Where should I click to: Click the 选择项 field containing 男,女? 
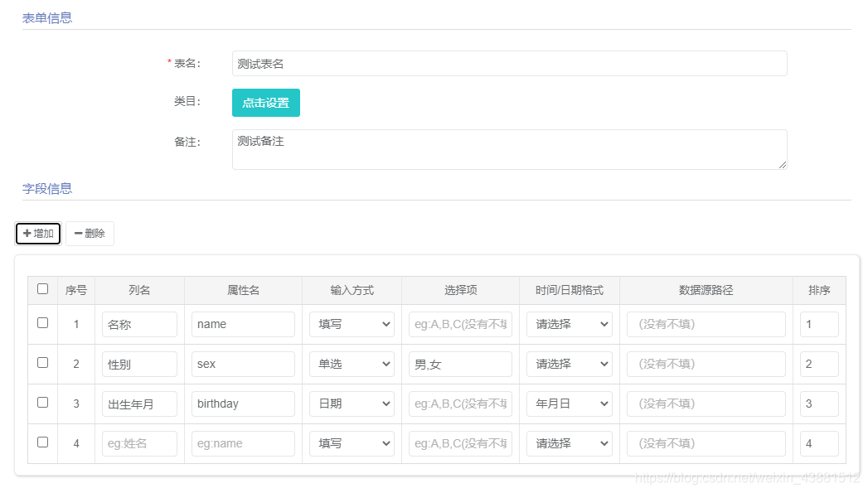460,364
